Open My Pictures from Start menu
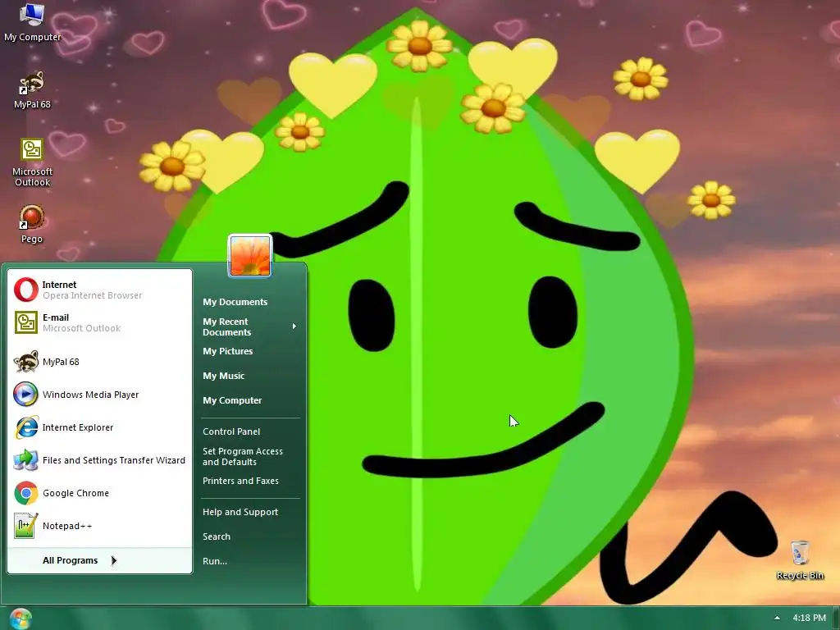Viewport: 840px width, 630px height. (228, 351)
